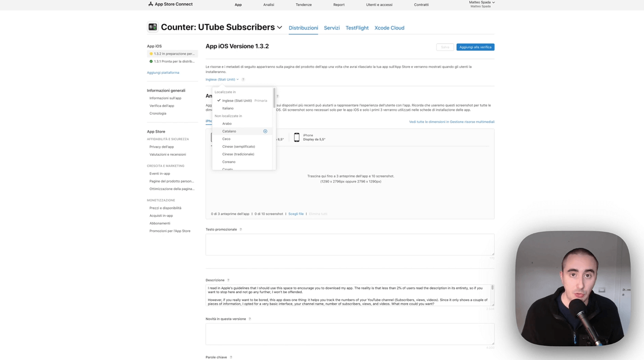The height and width of the screenshot is (360, 644).
Task: Click the Counter app icon thumbnail
Action: 153,27
